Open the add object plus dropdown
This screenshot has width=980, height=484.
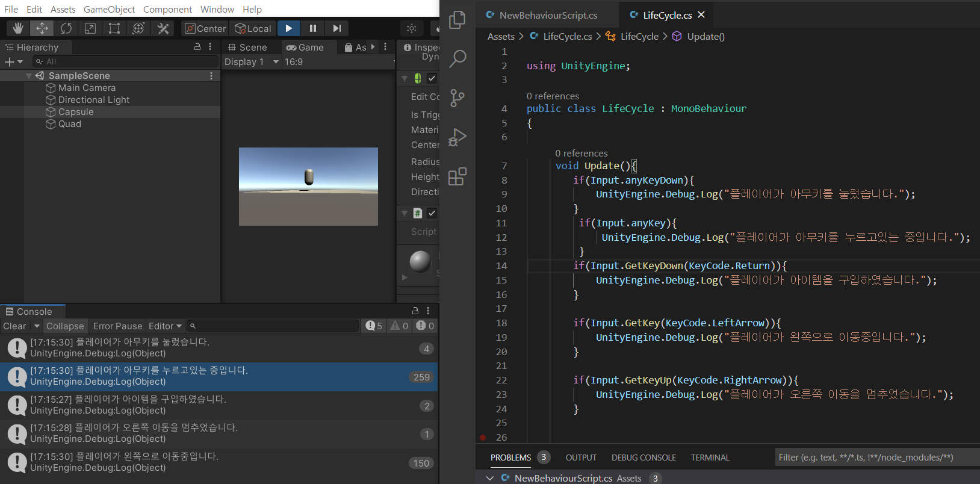[x=14, y=61]
